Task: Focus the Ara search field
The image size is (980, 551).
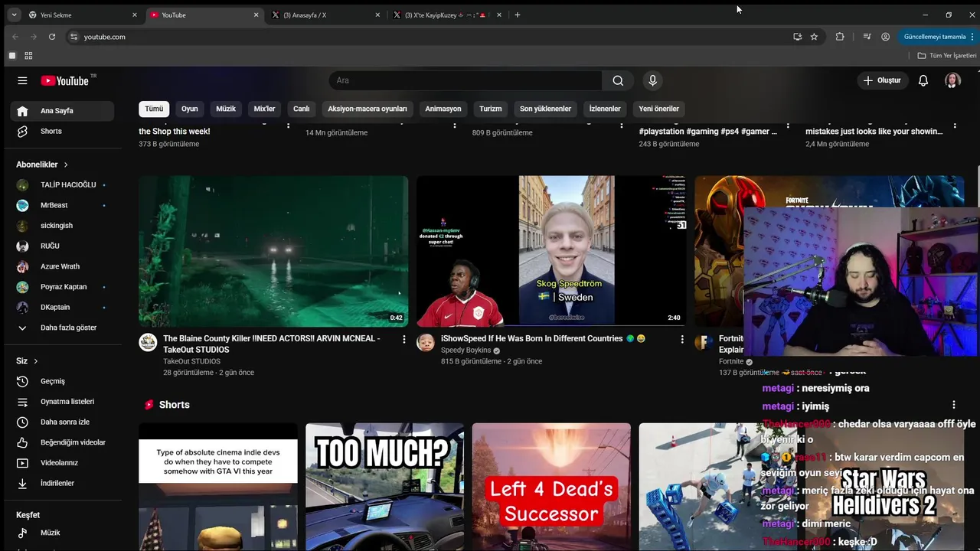Action: (x=465, y=80)
